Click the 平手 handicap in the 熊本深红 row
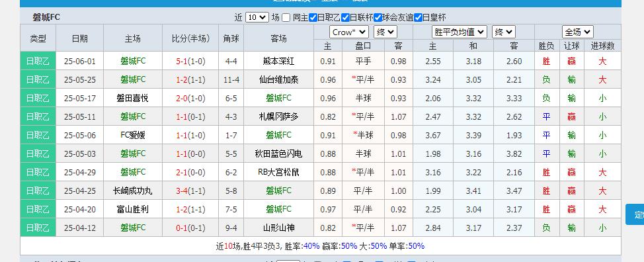Viewport: 644px width, 262px height. pyautogui.click(x=363, y=61)
